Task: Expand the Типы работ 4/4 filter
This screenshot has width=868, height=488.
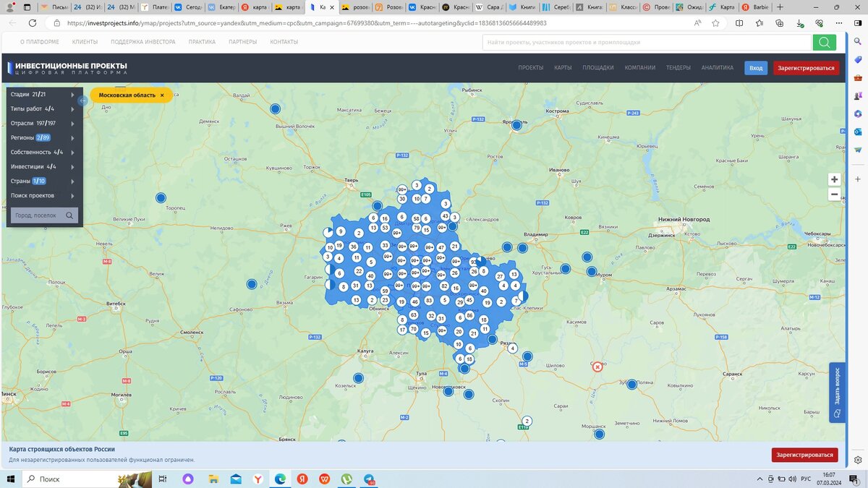Action: pyautogui.click(x=43, y=108)
